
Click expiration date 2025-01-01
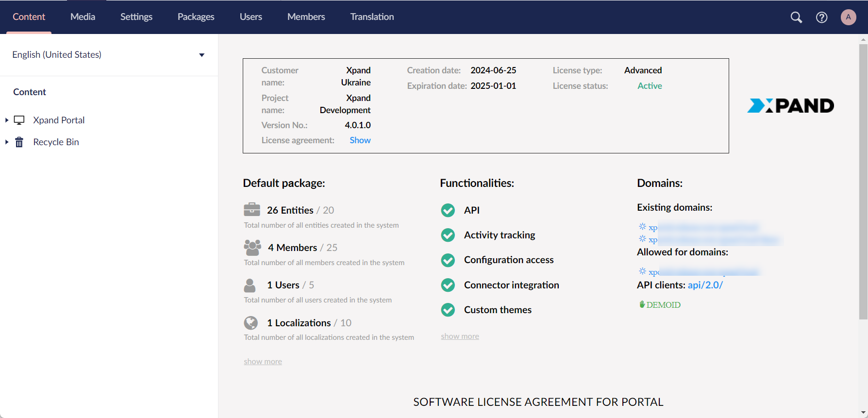pyautogui.click(x=493, y=86)
